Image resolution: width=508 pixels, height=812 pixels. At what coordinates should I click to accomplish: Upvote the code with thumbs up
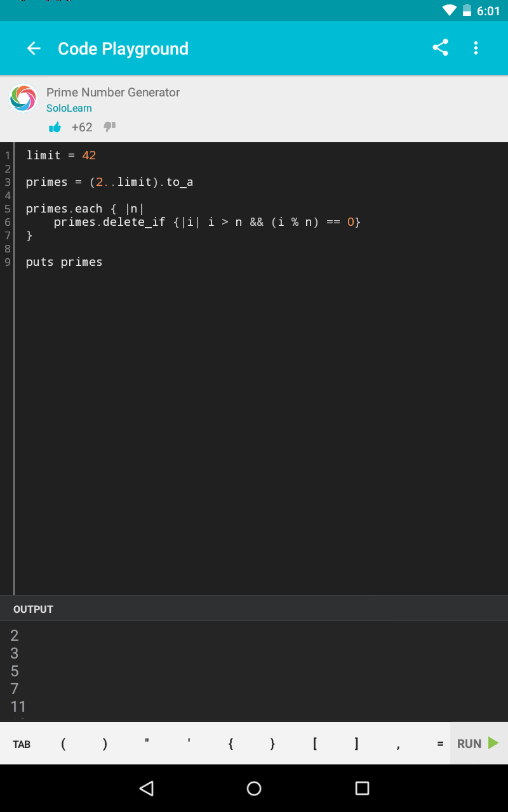tap(55, 128)
